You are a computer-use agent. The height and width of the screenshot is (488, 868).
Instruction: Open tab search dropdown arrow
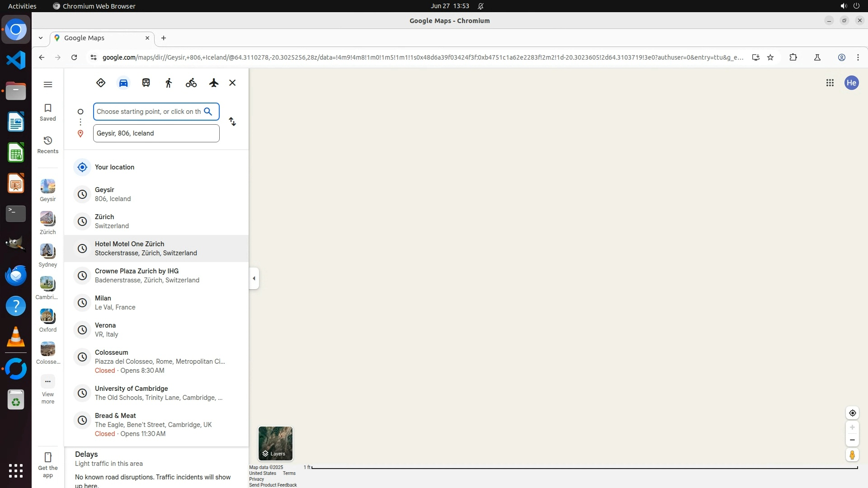pyautogui.click(x=41, y=38)
